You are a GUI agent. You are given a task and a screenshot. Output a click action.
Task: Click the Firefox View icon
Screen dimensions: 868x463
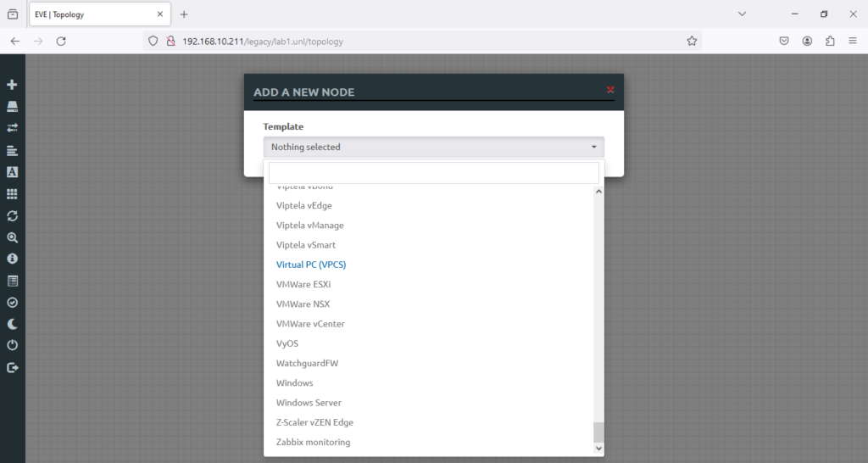pos(12,14)
